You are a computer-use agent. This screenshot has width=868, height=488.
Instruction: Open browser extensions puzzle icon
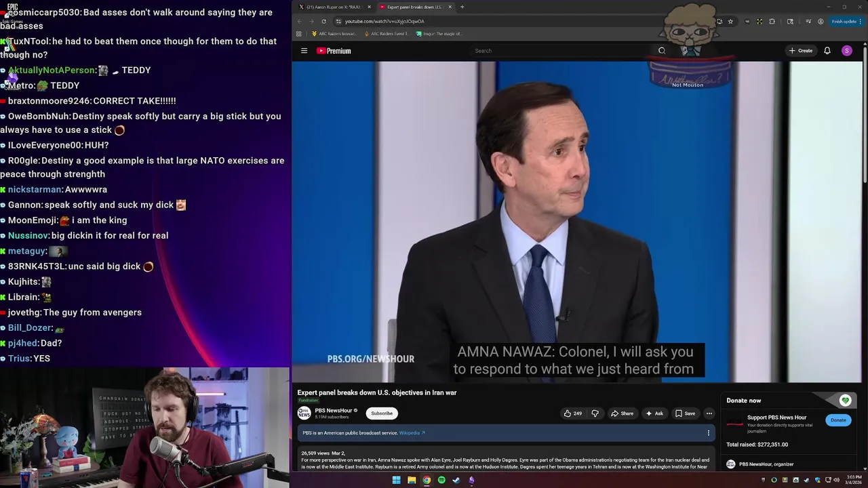(x=772, y=21)
